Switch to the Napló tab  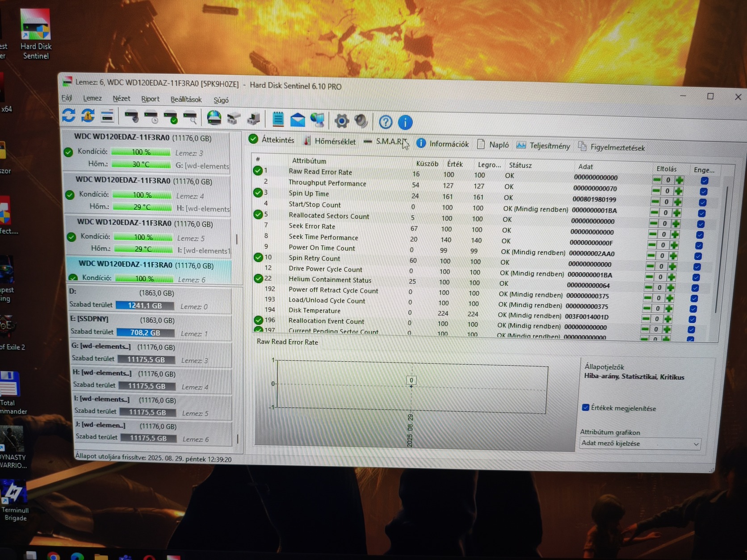tap(493, 145)
